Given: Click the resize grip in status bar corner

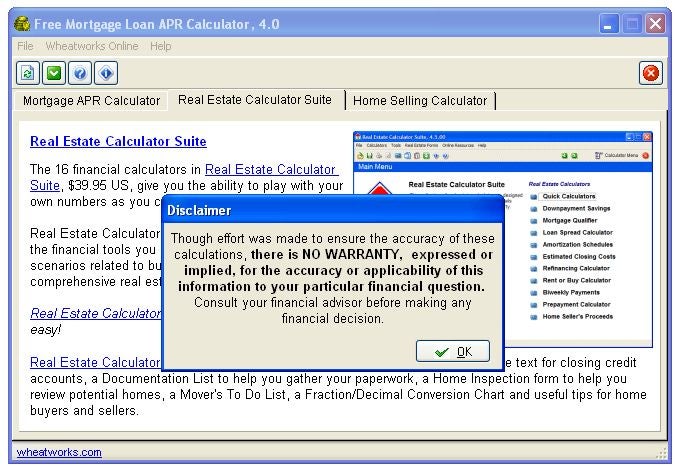Looking at the screenshot, I should (x=661, y=453).
